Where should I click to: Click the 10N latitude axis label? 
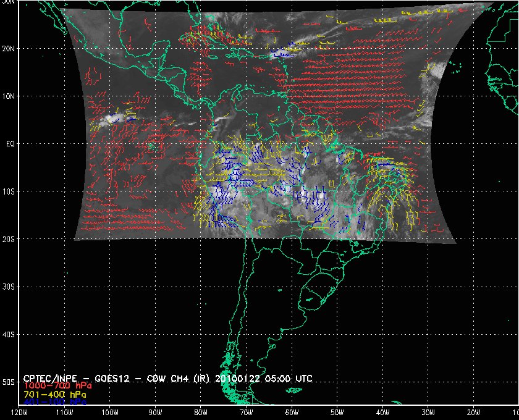click(x=8, y=96)
